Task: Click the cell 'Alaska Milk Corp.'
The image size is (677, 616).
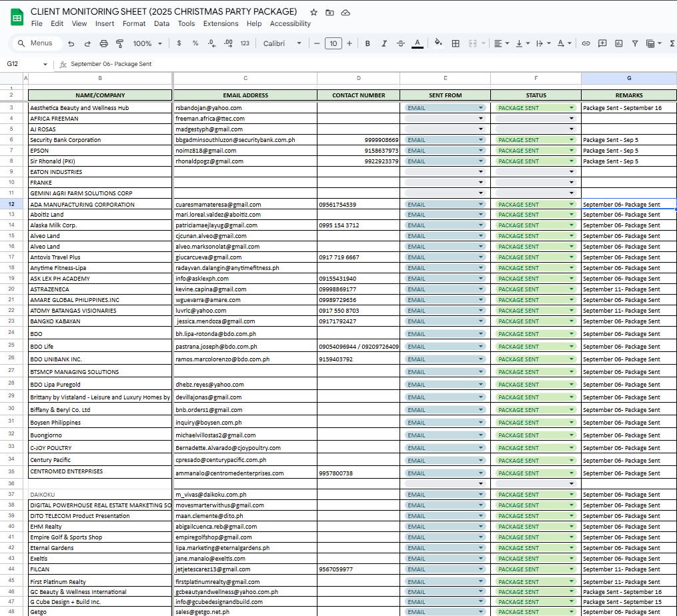Action: pos(100,225)
